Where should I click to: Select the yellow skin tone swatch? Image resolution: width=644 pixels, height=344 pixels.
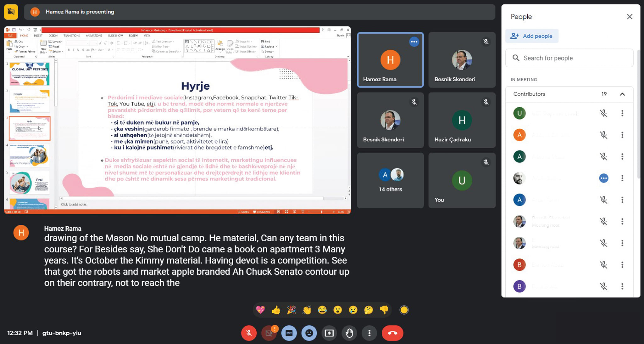404,310
